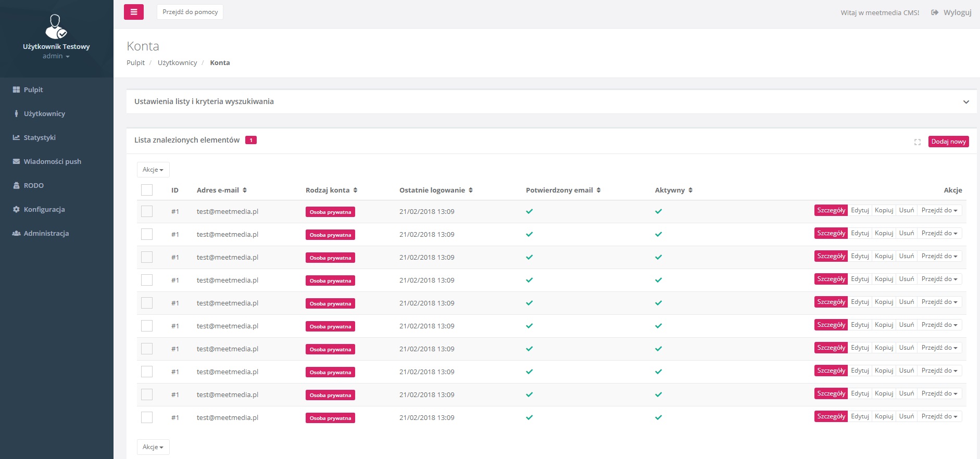Viewport: 980px width, 459px height.
Task: Click sort arrows beside Aktywny header
Action: tap(690, 190)
